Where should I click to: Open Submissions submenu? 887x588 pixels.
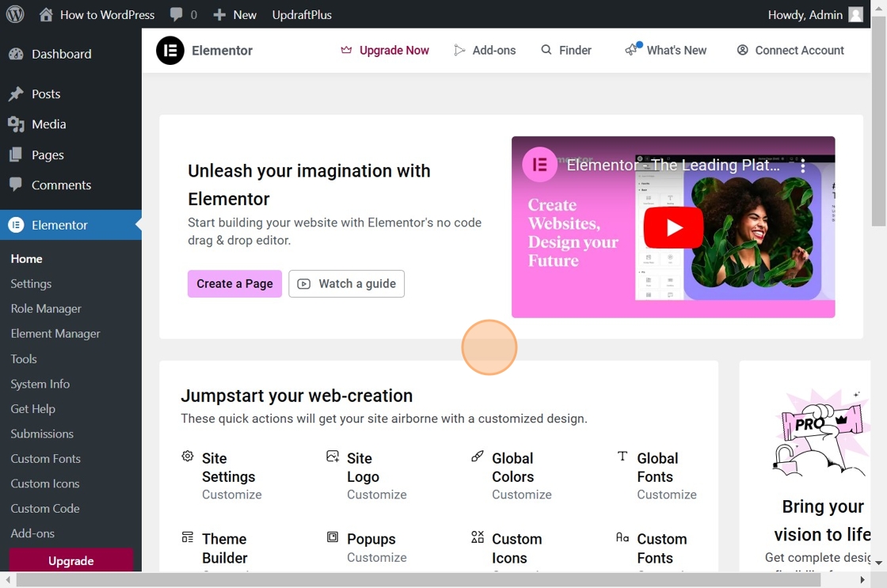42,434
